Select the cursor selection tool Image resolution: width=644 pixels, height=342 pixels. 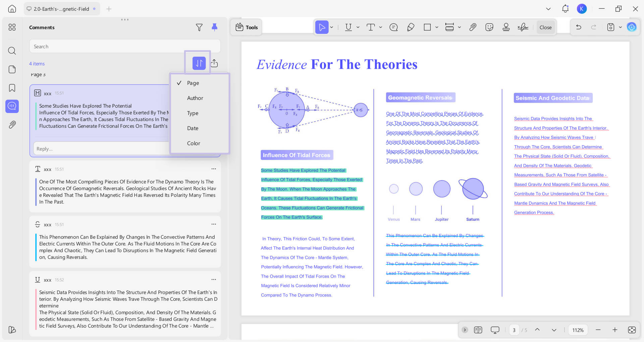coord(322,27)
